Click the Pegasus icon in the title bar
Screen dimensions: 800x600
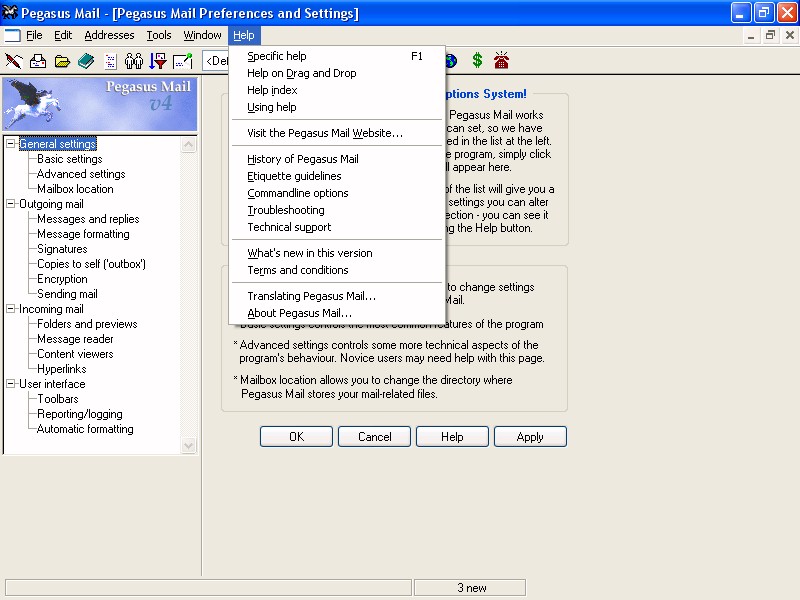coord(10,12)
